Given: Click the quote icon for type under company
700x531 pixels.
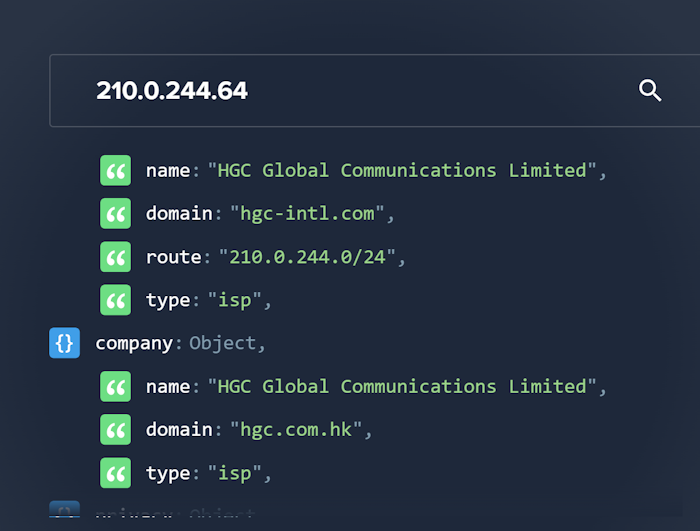Looking at the screenshot, I should tap(116, 472).
